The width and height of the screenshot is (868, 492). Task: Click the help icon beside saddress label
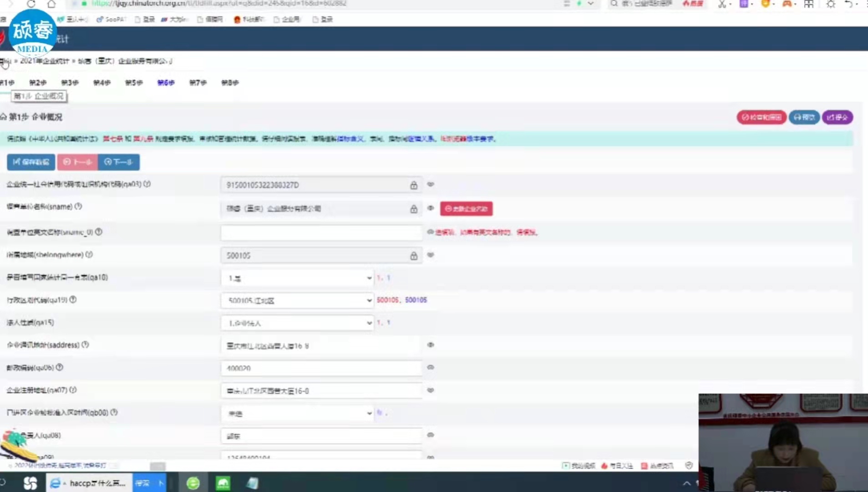(85, 345)
